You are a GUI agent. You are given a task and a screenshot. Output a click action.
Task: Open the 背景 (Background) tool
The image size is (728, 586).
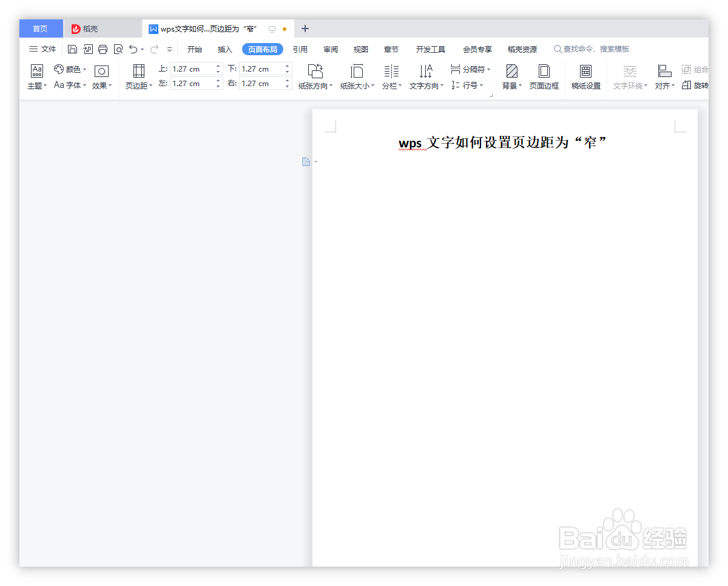(x=510, y=77)
